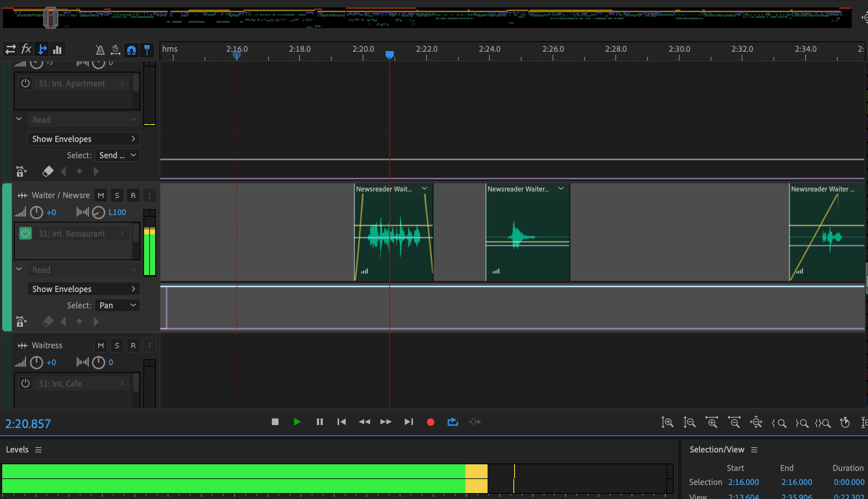Solo the Waitress track
Screen dimensions: 868x499
point(117,346)
